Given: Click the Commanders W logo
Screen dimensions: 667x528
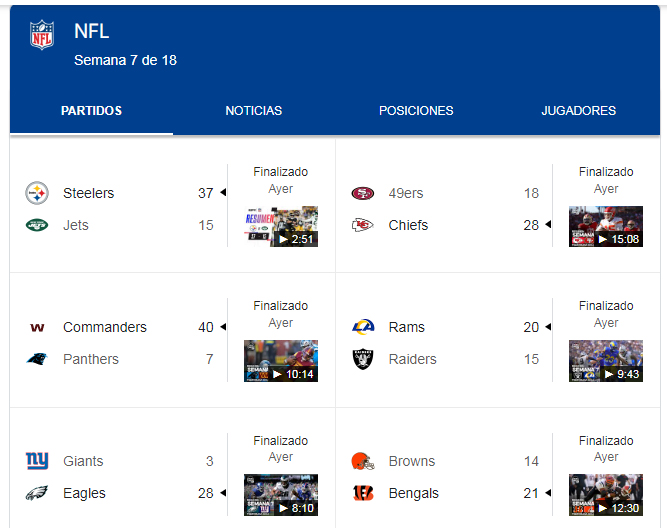Looking at the screenshot, I should (x=37, y=327).
